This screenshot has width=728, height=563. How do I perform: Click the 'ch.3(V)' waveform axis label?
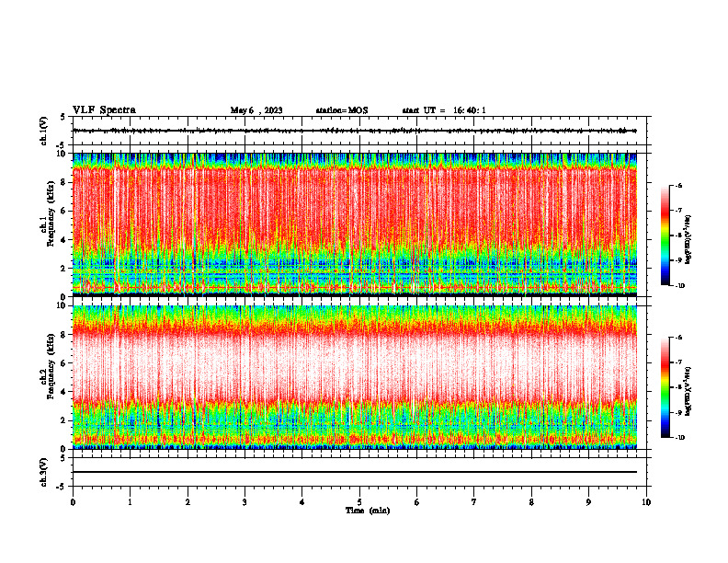point(43,472)
